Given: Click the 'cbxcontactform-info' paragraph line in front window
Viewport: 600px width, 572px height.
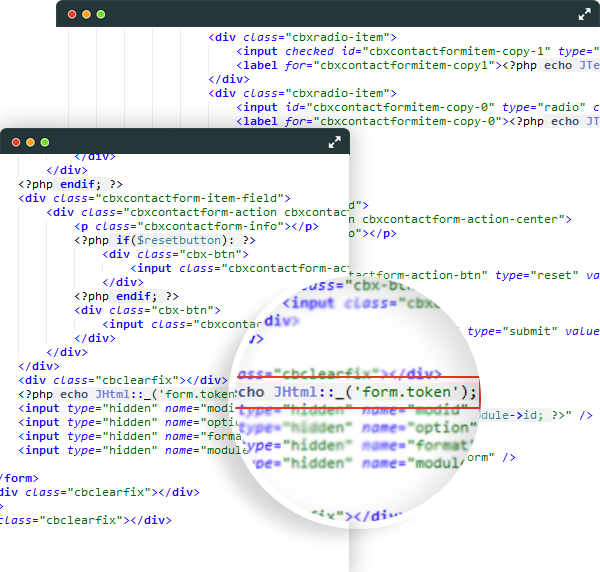Looking at the screenshot, I should 196,227.
